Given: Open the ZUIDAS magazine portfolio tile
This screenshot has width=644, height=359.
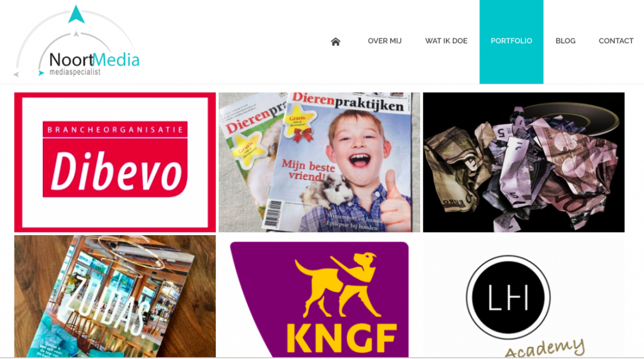Looking at the screenshot, I should coord(115,296).
